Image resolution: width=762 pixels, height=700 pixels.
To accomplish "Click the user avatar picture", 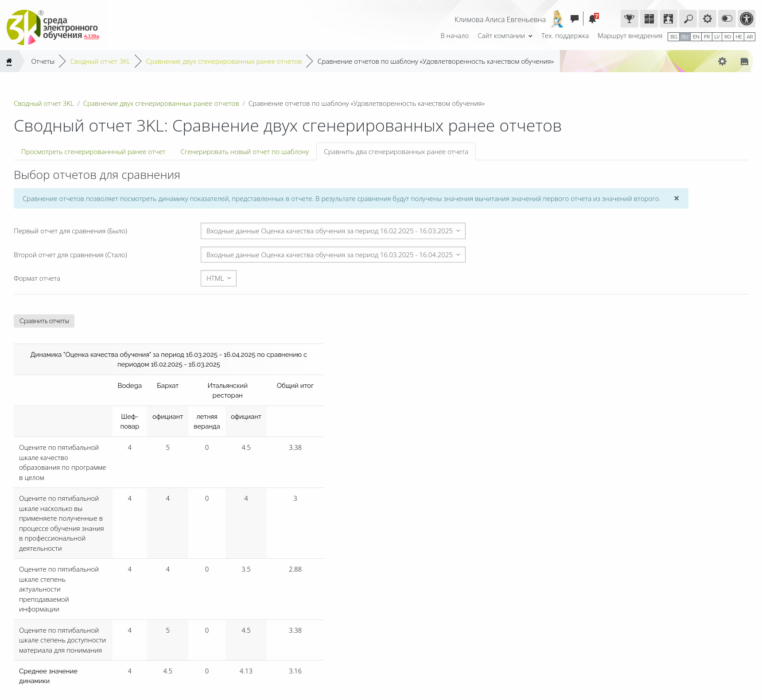I will click(557, 19).
